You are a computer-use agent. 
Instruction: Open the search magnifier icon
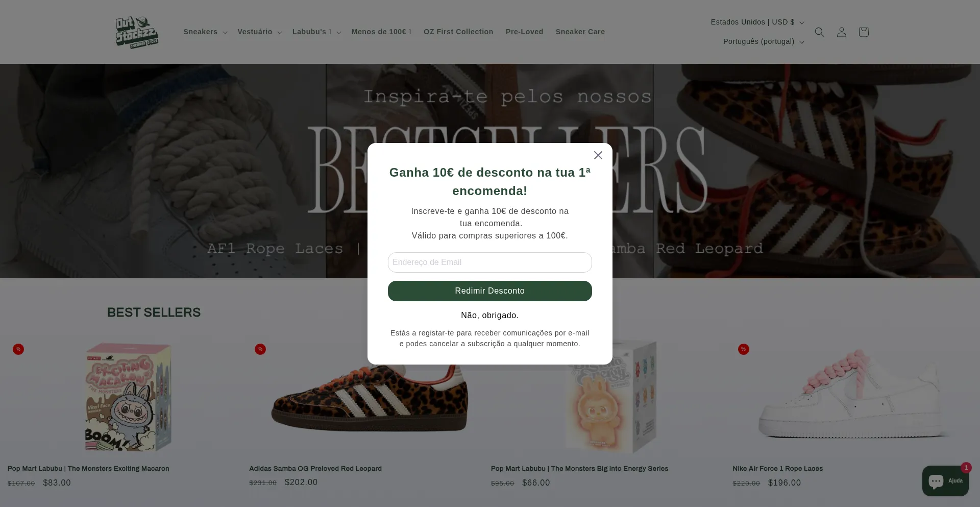click(819, 32)
